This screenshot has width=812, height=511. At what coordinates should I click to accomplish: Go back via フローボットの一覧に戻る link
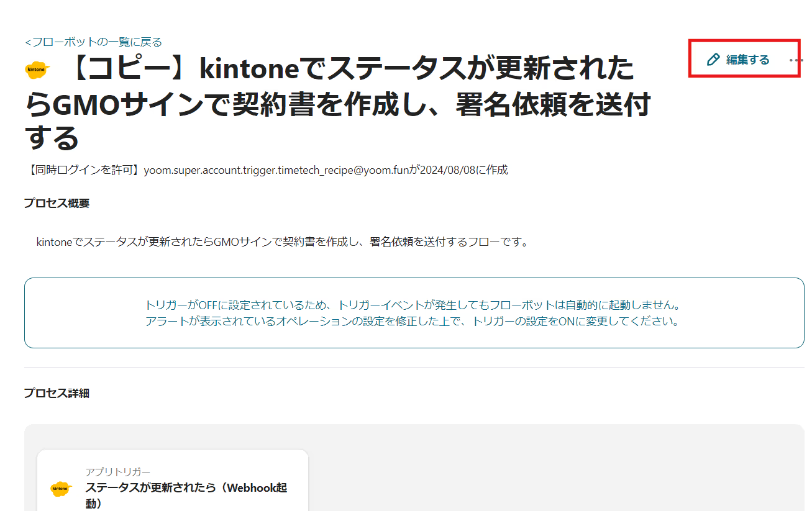[x=94, y=42]
